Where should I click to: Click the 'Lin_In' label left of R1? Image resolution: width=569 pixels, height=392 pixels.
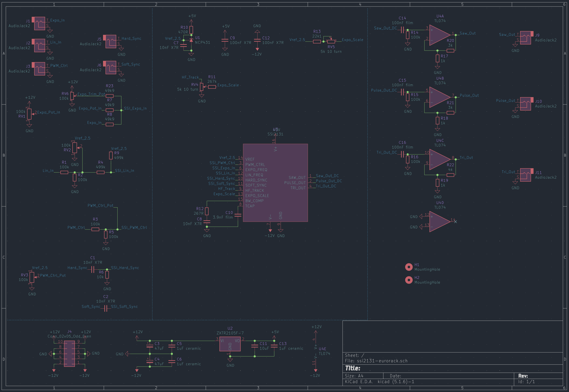(48, 171)
